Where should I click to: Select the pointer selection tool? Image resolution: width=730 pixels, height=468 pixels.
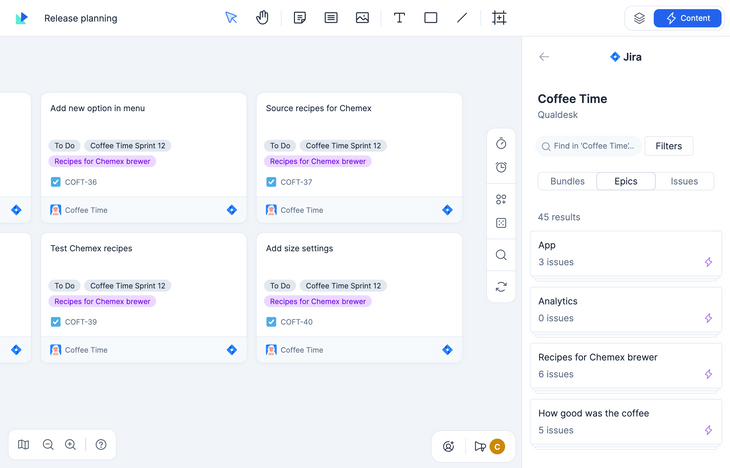pyautogui.click(x=231, y=18)
